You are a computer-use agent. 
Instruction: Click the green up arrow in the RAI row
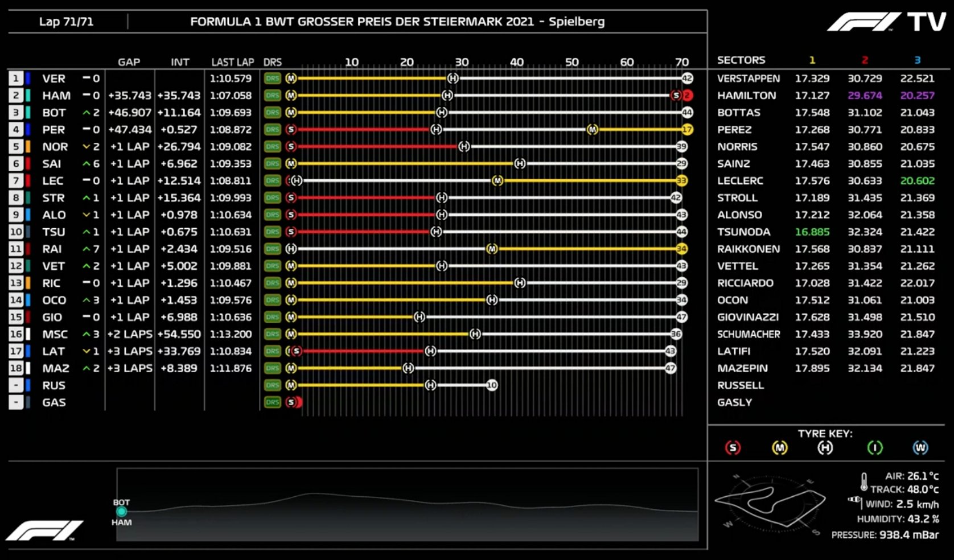(87, 249)
